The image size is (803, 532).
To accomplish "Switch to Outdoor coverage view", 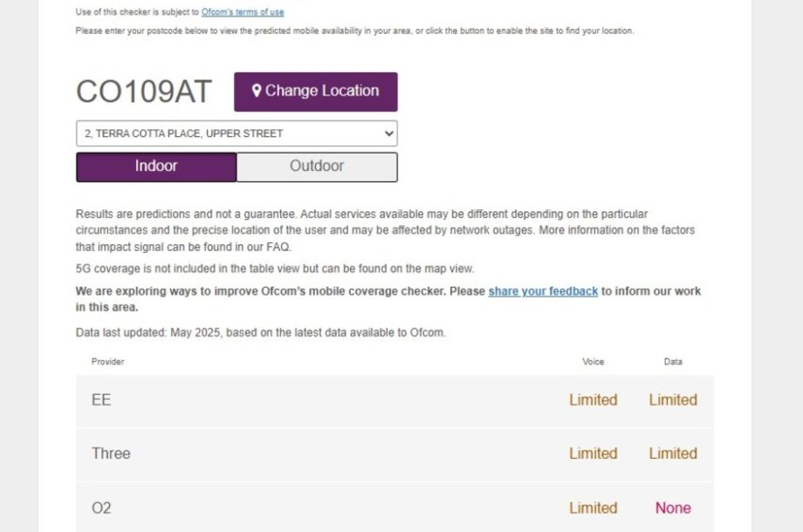I will coord(317,167).
